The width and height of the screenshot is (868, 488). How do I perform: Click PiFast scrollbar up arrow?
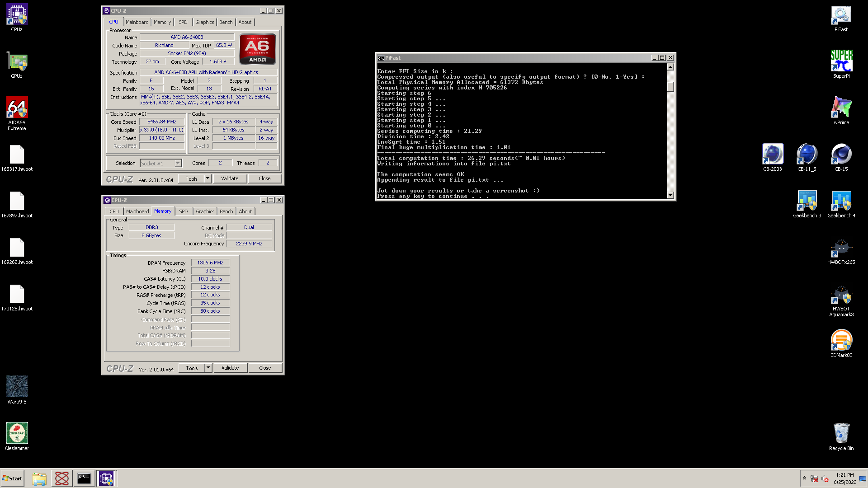coord(670,67)
